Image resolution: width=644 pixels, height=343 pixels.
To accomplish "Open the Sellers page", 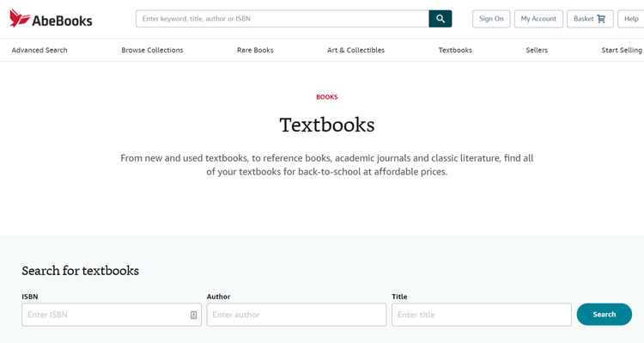I will (537, 50).
